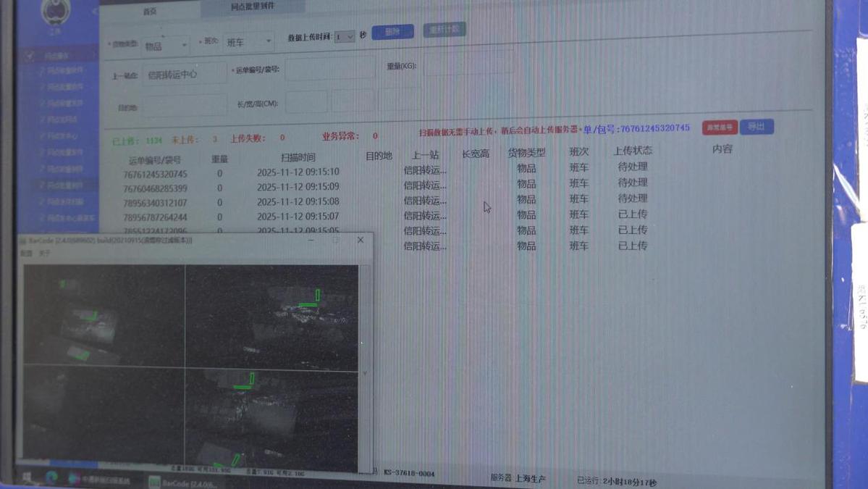The height and width of the screenshot is (489, 868).
Task: Expand the 数据上传时间 seconds dropdown
Action: 345,36
